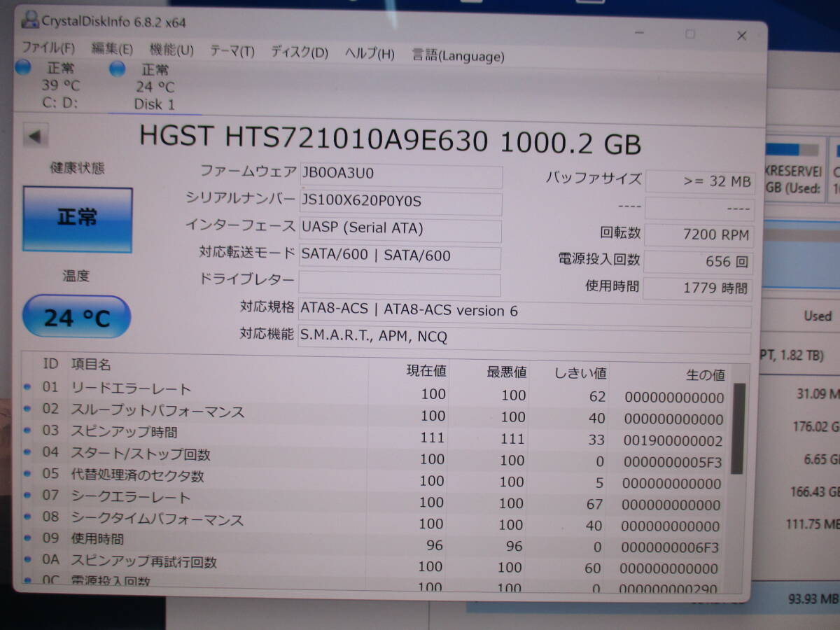Select the 05 代替処理済のセクタ数 row

374,479
